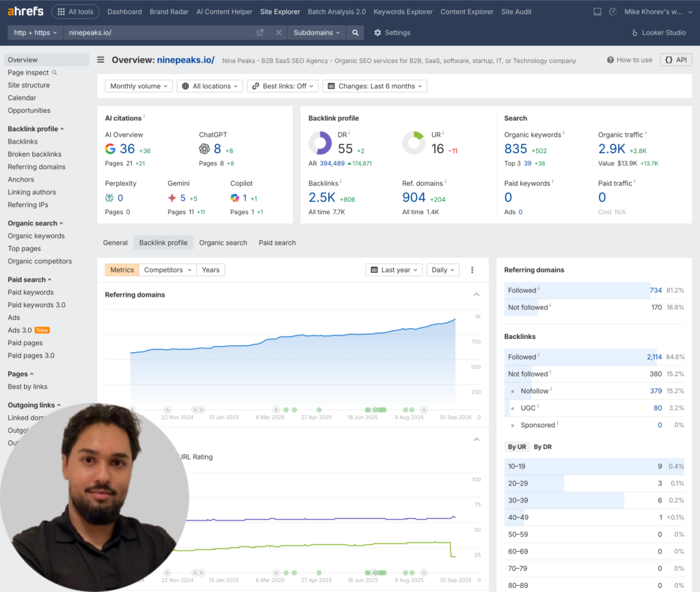Collapse the Referring domains chart panel
This screenshot has height=592, width=700.
[x=476, y=295]
